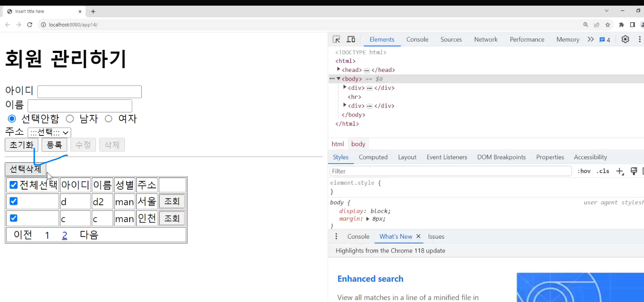Toggle :hov element state panel

pos(584,171)
